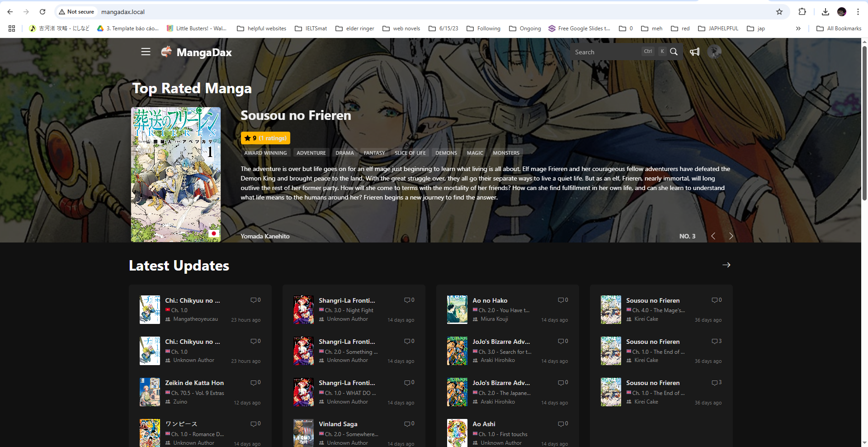Viewport: 868px width, 447px height.
Task: Open the hamburger navigation menu
Action: 146,52
